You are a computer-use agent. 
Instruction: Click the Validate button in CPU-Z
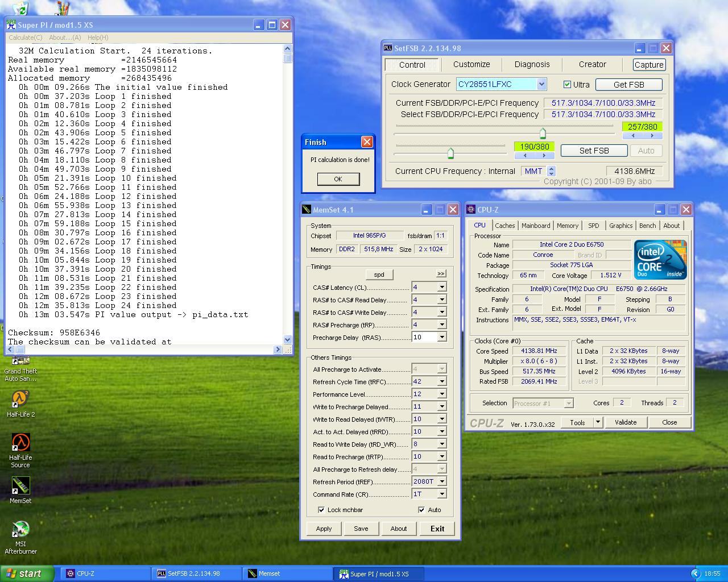pos(625,422)
